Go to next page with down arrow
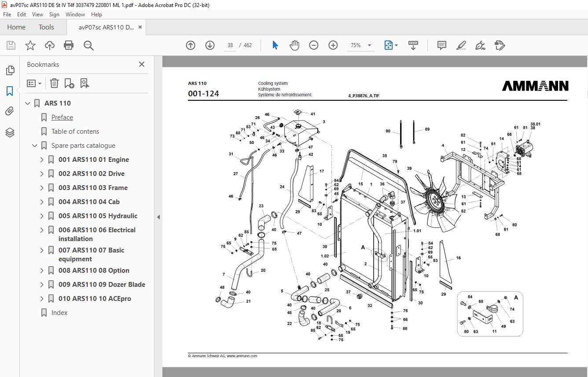The height and width of the screenshot is (377, 588). click(210, 45)
